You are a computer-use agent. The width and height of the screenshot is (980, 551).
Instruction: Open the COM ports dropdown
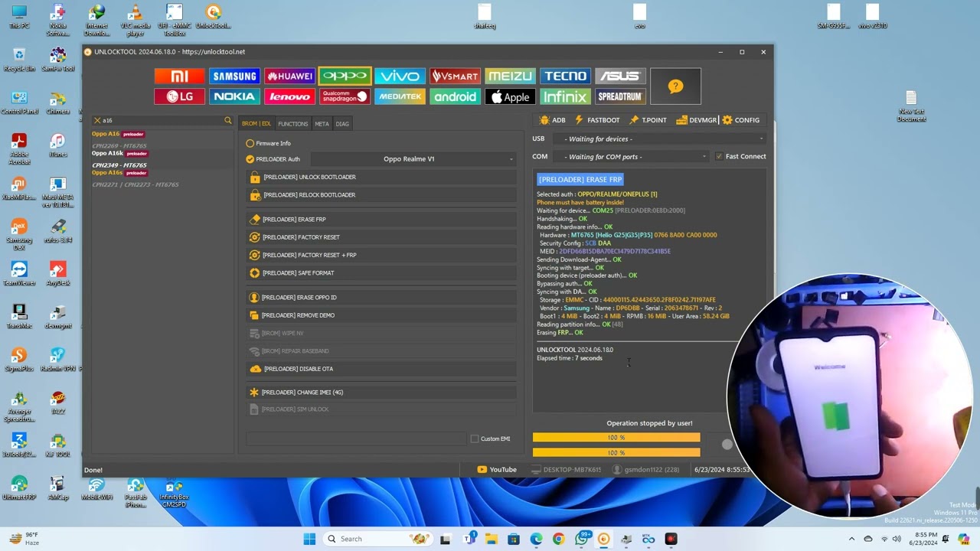pos(635,157)
